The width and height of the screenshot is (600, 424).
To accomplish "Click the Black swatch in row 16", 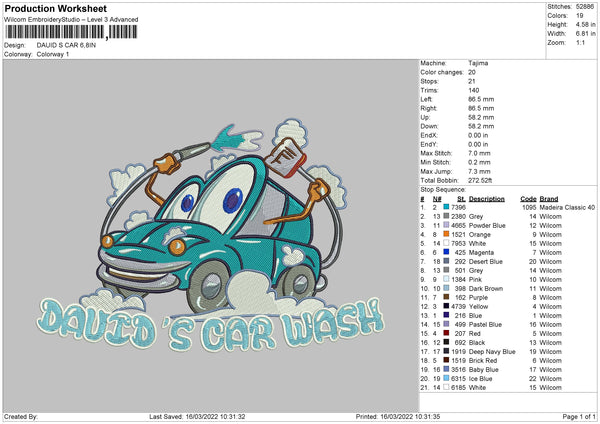I will click(x=446, y=342).
